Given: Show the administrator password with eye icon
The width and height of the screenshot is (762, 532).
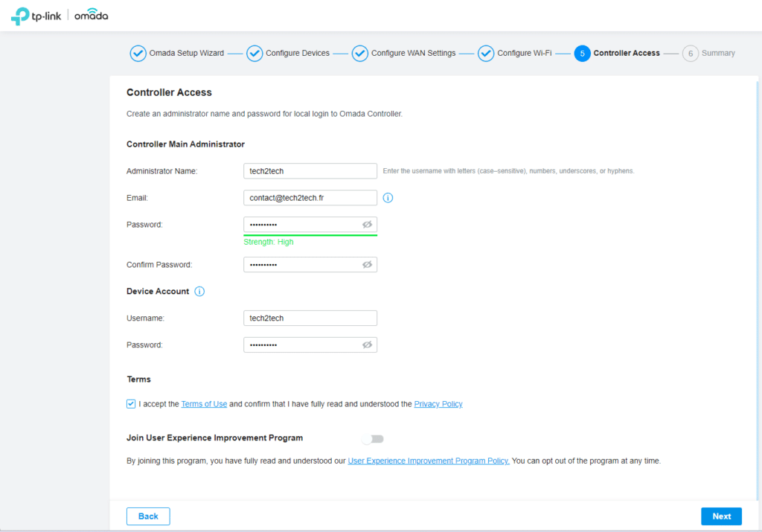Looking at the screenshot, I should tap(367, 225).
